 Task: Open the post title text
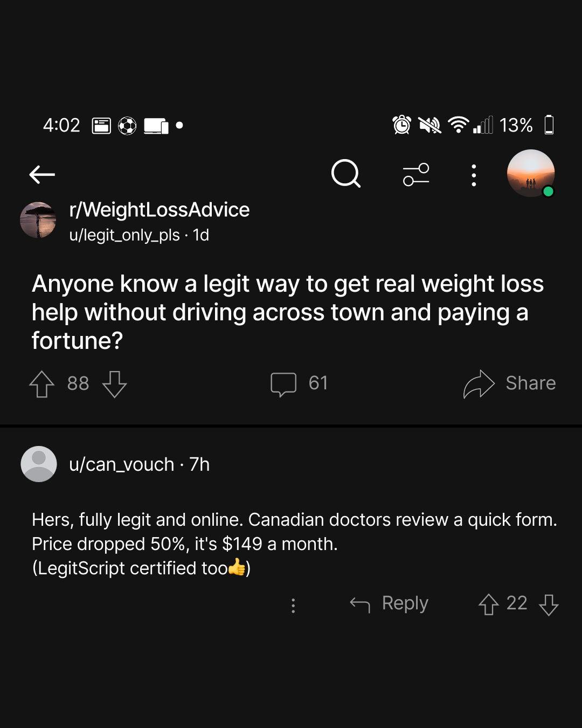coord(288,312)
